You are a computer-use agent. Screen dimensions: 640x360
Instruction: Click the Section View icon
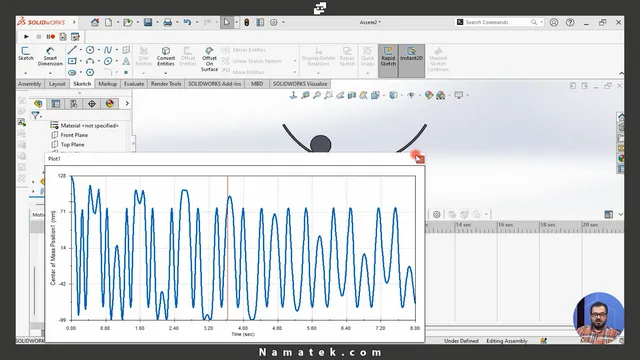pos(352,95)
